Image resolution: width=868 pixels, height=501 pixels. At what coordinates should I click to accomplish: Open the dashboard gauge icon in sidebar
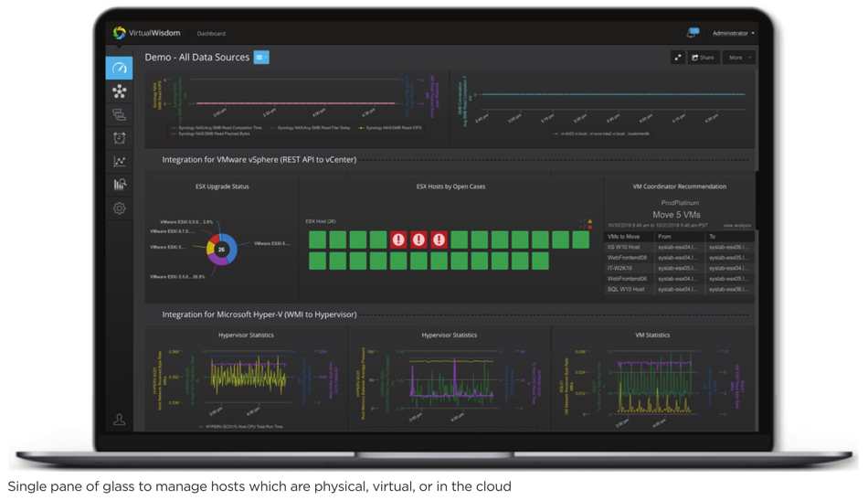119,69
